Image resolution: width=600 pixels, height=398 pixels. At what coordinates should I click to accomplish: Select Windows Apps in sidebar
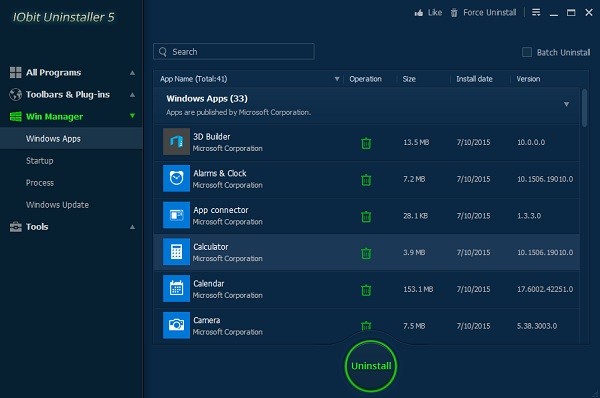click(71, 139)
